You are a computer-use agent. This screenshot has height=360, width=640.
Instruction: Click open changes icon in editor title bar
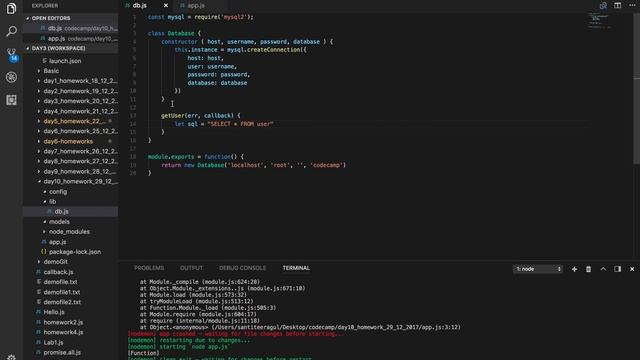pos(603,5)
